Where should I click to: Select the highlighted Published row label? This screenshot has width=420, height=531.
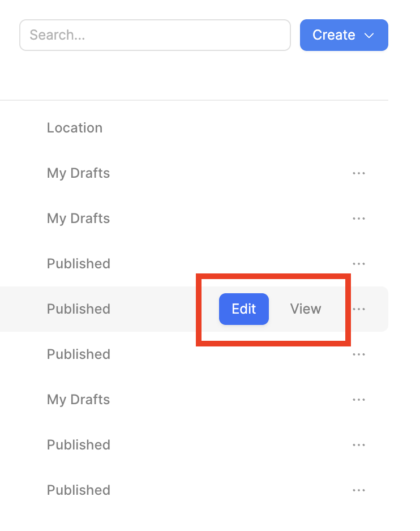click(79, 309)
